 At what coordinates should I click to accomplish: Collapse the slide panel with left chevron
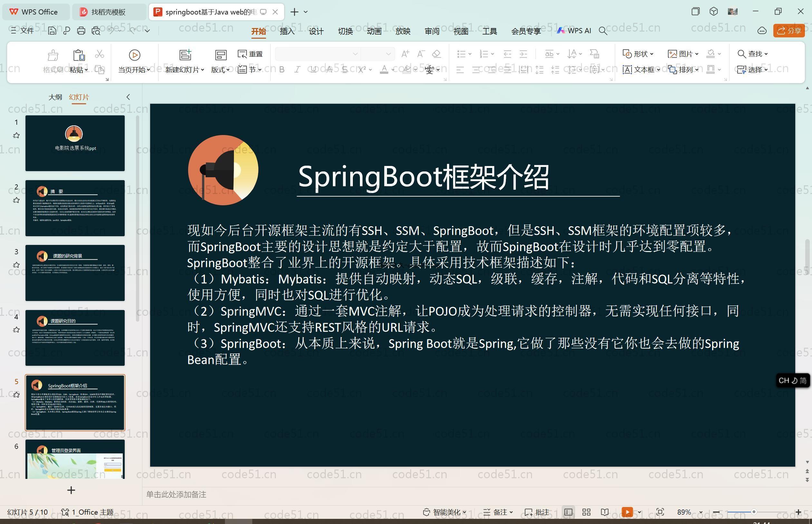click(x=128, y=97)
